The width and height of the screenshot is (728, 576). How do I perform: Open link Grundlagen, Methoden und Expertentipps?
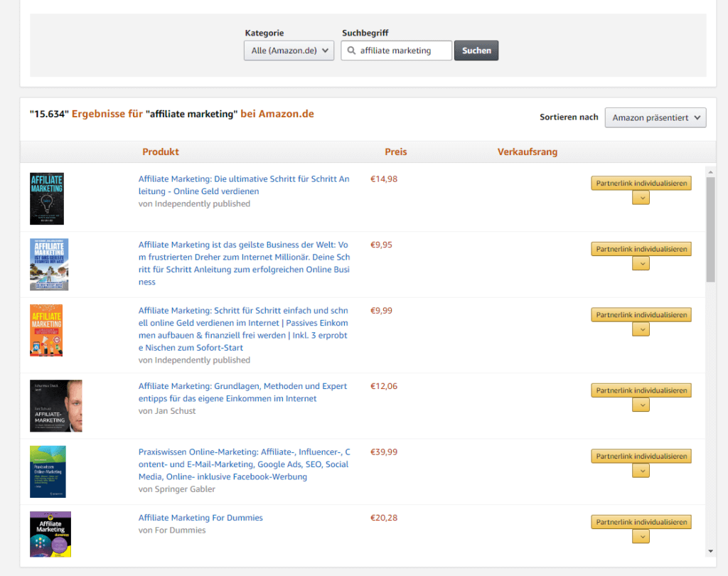243,392
